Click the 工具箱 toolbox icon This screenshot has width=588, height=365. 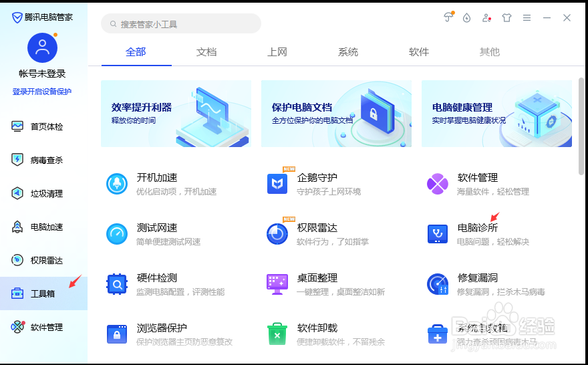pos(17,293)
